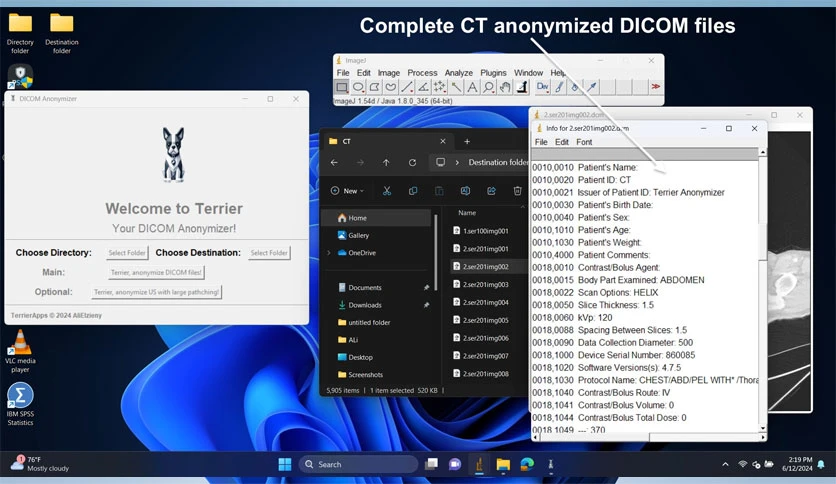This screenshot has width=836, height=484.
Task: Click anonymize US with large patching button
Action: [156, 292]
